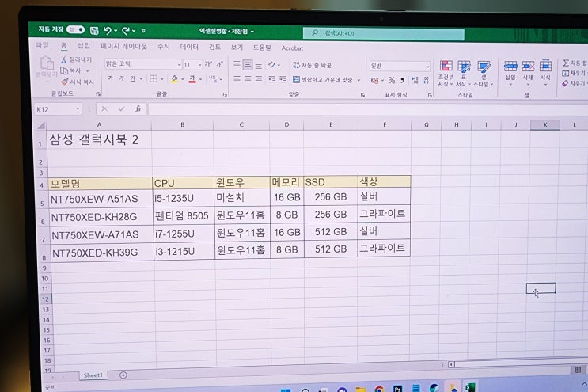Switch to the 삽입 (Insert) tab
This screenshot has height=392, width=588.
84,46
